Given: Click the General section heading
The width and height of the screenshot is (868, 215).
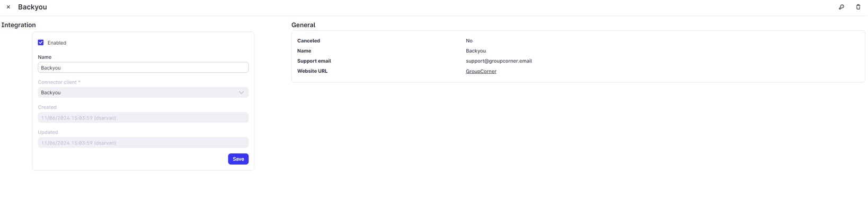Looking at the screenshot, I should click(303, 25).
